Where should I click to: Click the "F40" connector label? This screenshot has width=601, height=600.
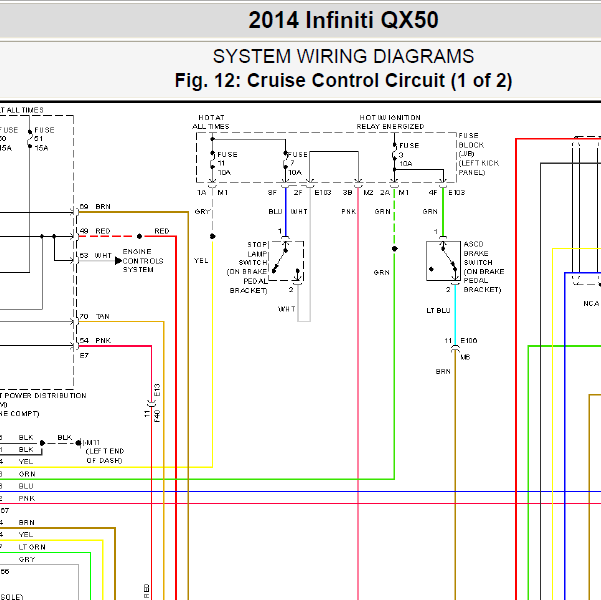(x=157, y=416)
